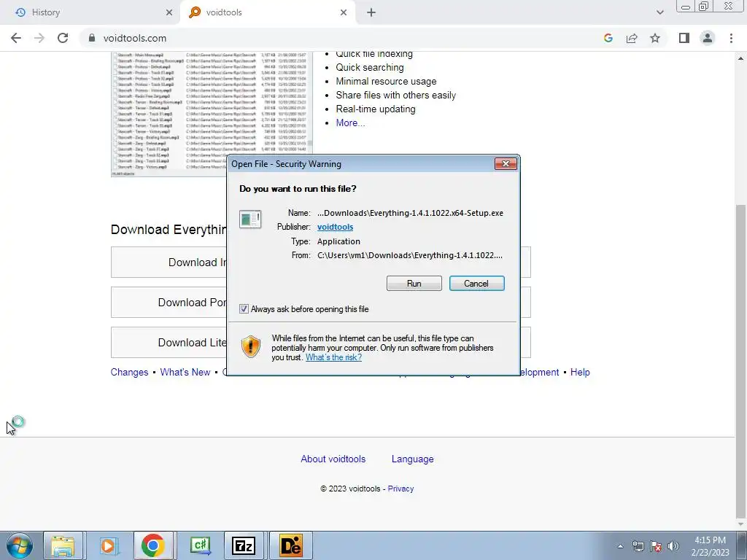Close the History tab
The image size is (747, 560).
point(169,12)
